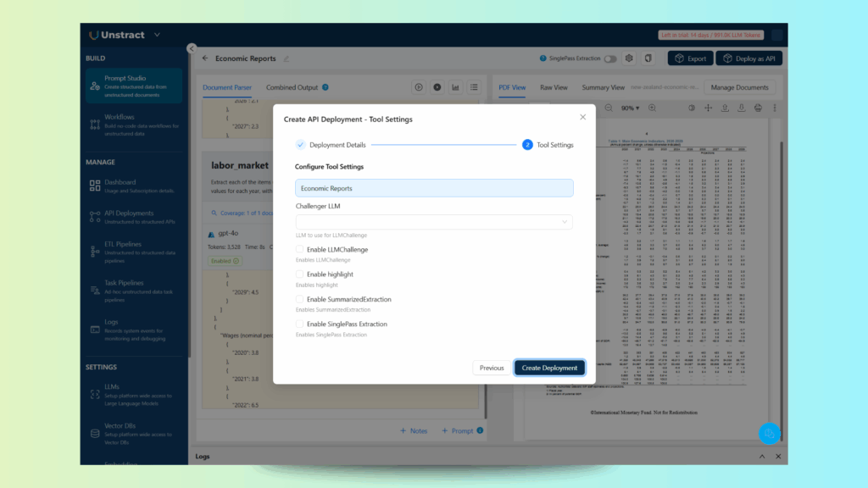Click the floating blue chat icon
Viewport: 868px width, 488px height.
tap(769, 433)
